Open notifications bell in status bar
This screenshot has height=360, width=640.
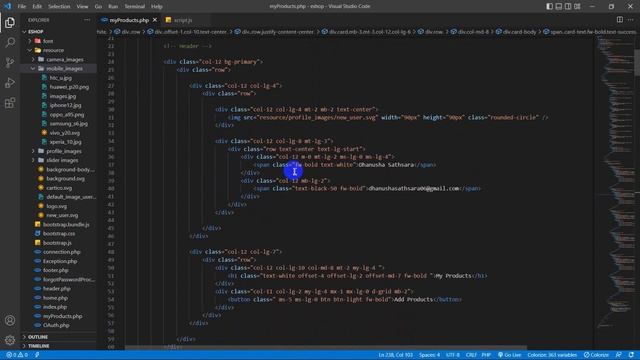pyautogui.click(x=631, y=355)
